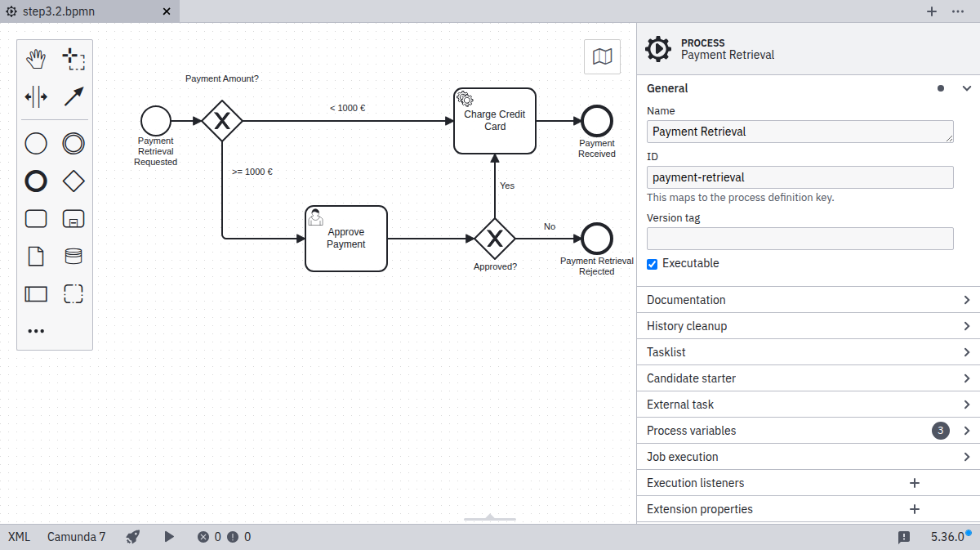Viewport: 980px width, 550px height.
Task: Uncheck the Executable checkbox
Action: [x=653, y=264]
